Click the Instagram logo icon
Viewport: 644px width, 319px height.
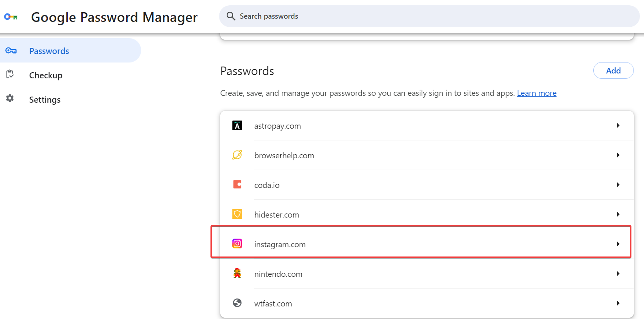click(x=237, y=244)
